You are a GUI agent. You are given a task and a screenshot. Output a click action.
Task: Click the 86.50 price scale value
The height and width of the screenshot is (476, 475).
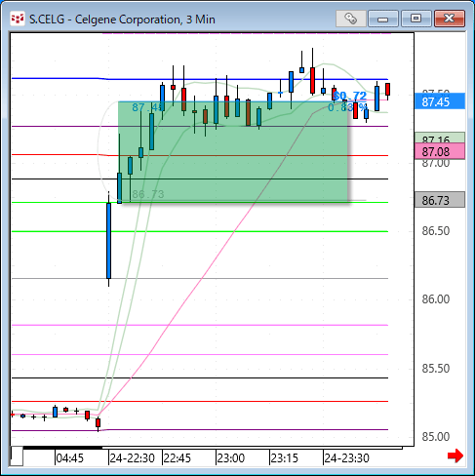click(436, 231)
